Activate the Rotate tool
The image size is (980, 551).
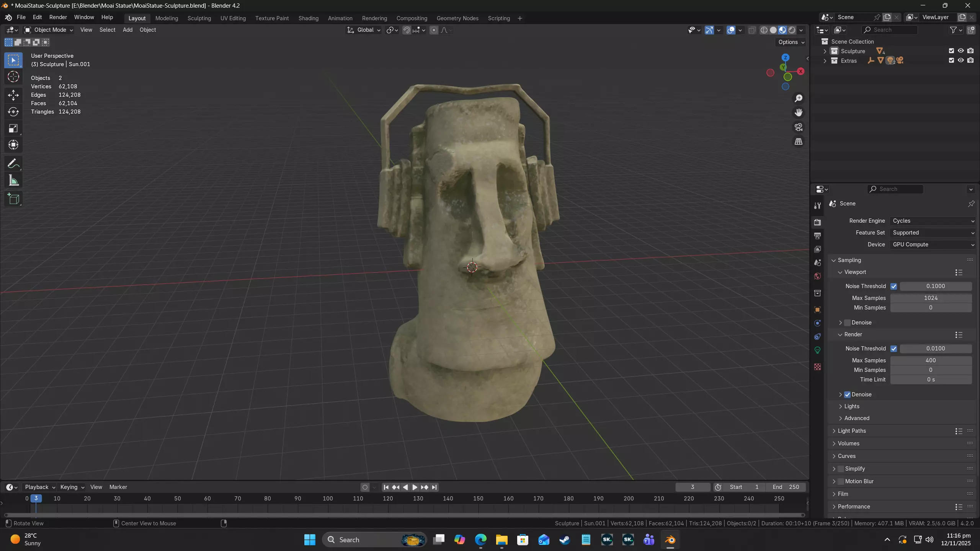13,112
